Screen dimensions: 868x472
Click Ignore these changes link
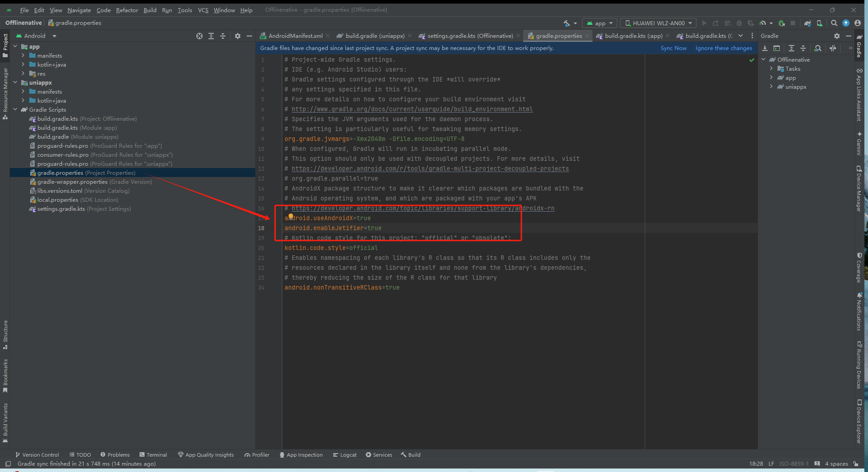coord(723,48)
